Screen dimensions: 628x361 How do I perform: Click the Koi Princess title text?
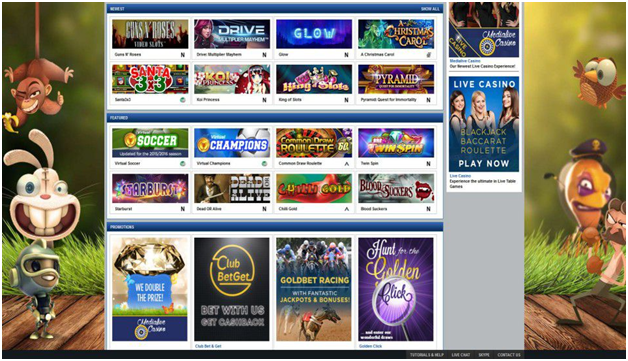[208, 100]
